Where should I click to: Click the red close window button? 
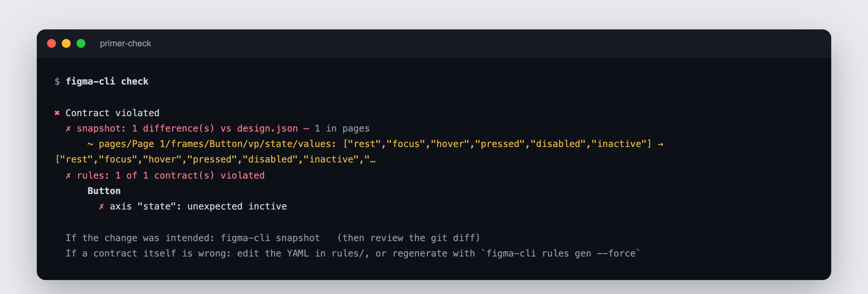[51, 43]
